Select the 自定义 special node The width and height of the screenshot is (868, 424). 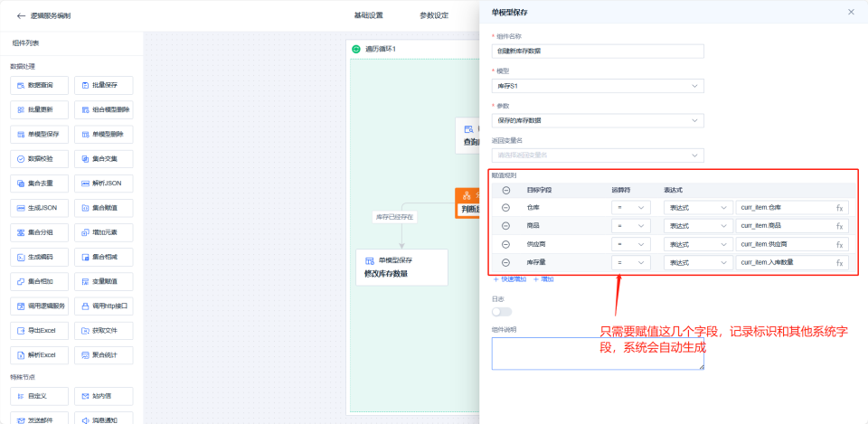(x=39, y=396)
